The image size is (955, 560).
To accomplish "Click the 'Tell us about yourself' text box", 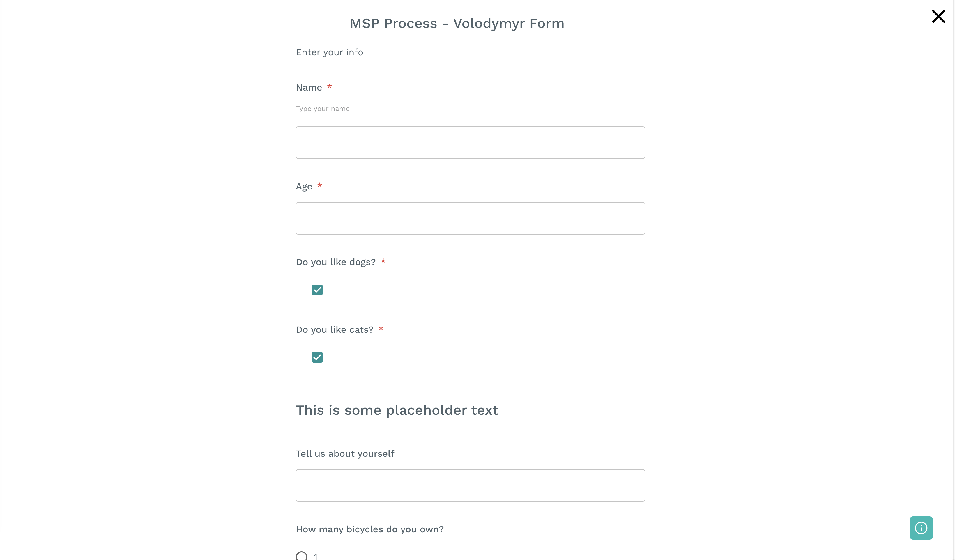I will 470,485.
